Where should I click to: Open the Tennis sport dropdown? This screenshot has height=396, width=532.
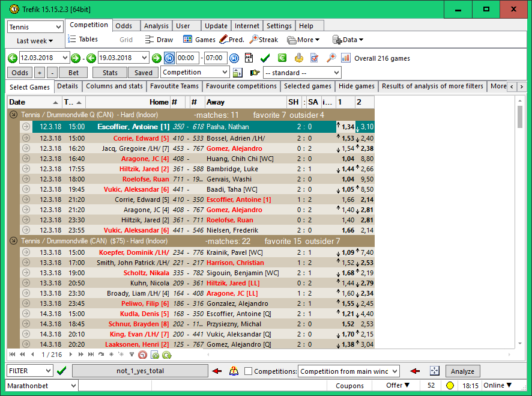click(35, 27)
